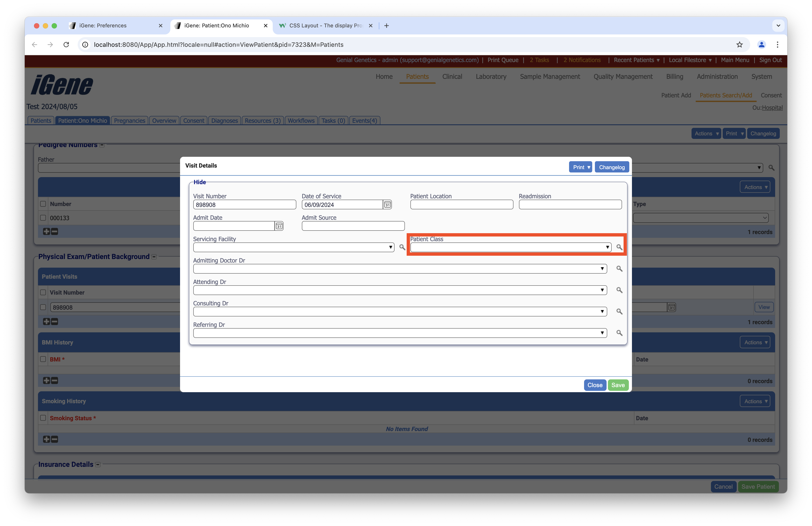The width and height of the screenshot is (812, 526).
Task: Click add row plus icon under Patient Visits
Action: pos(46,322)
